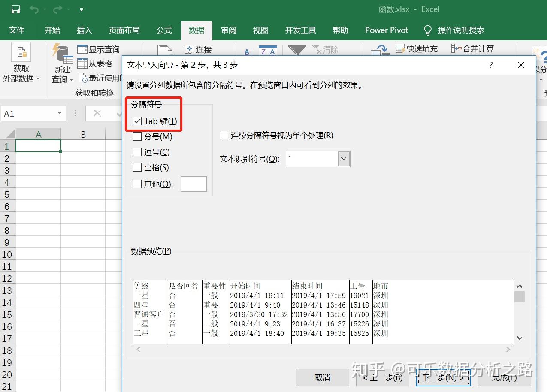
Task: Click 快速填充 in the ribbon
Action: [417, 48]
